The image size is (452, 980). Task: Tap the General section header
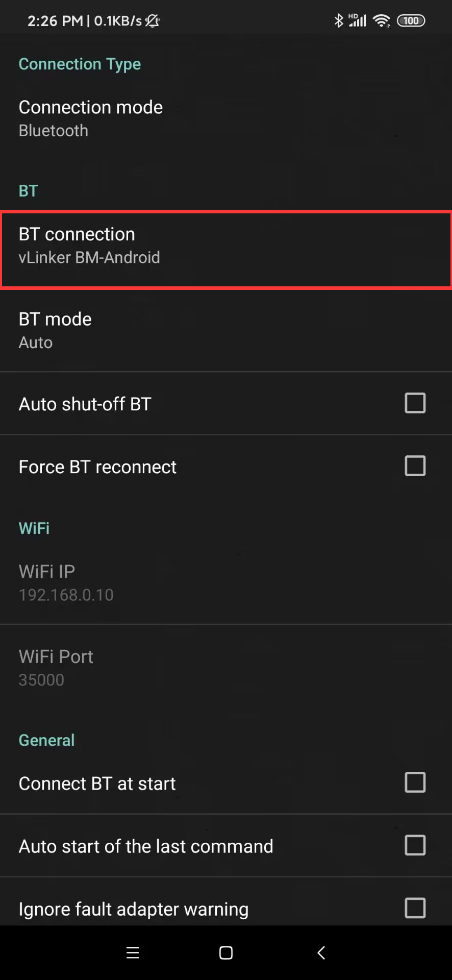click(x=46, y=740)
